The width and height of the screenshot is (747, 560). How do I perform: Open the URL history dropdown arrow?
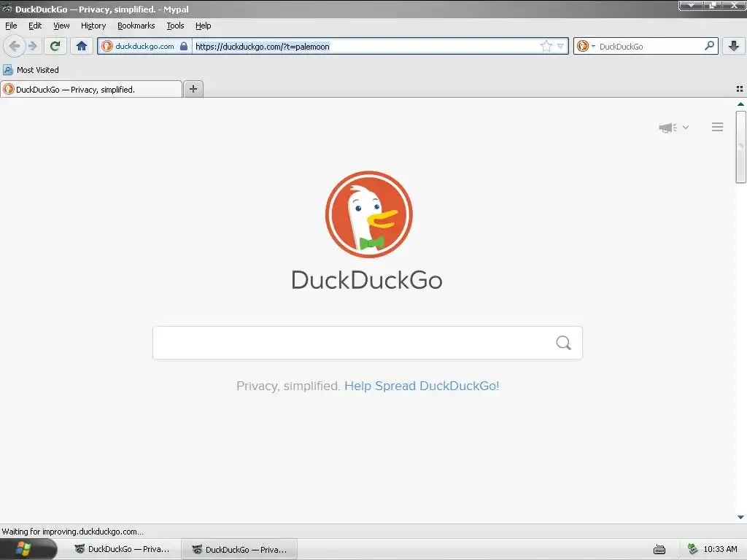pyautogui.click(x=561, y=46)
